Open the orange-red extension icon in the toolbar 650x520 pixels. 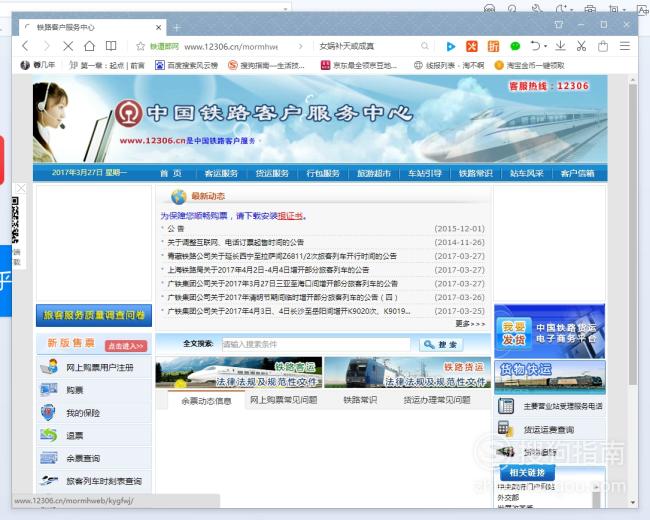(x=472, y=46)
